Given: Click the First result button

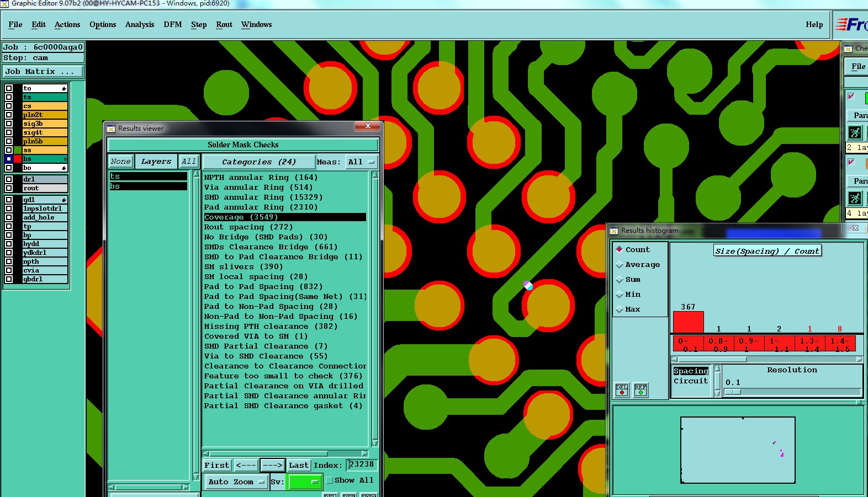Looking at the screenshot, I should (216, 465).
